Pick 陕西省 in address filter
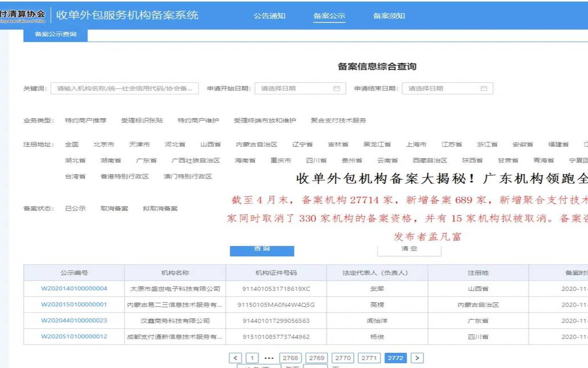The width and height of the screenshot is (588, 368). (x=473, y=161)
